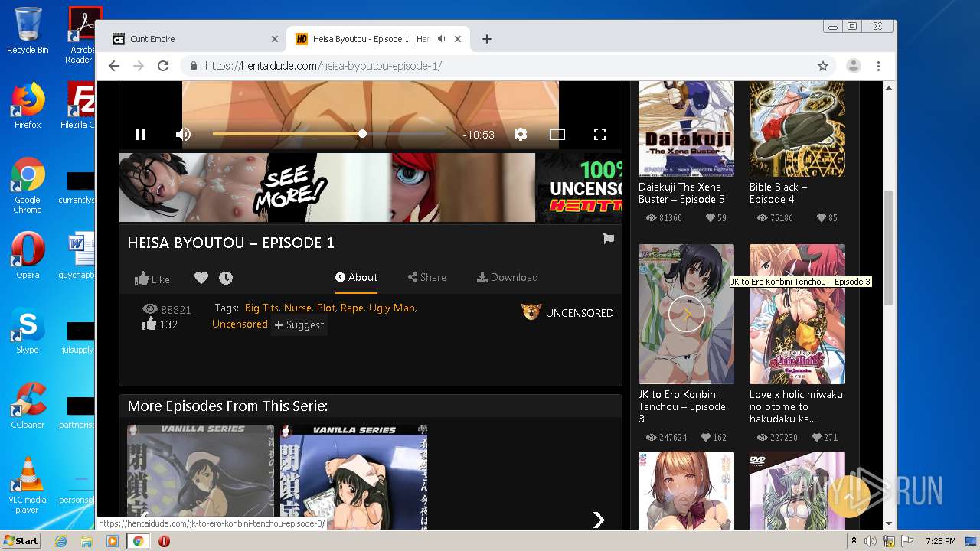Pause the video playback

[x=140, y=134]
